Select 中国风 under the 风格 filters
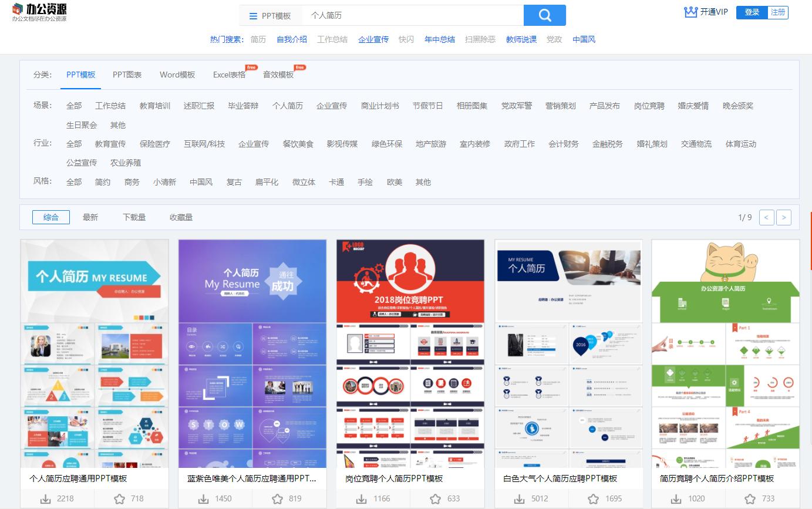 [x=201, y=182]
